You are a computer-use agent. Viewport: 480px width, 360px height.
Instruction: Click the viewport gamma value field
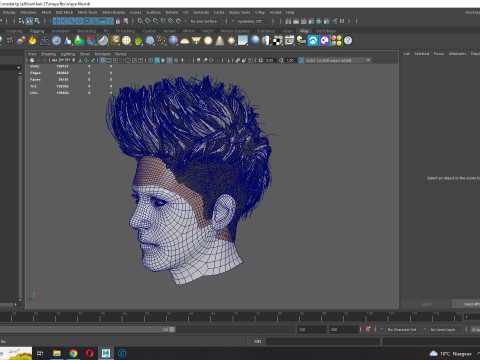290,60
